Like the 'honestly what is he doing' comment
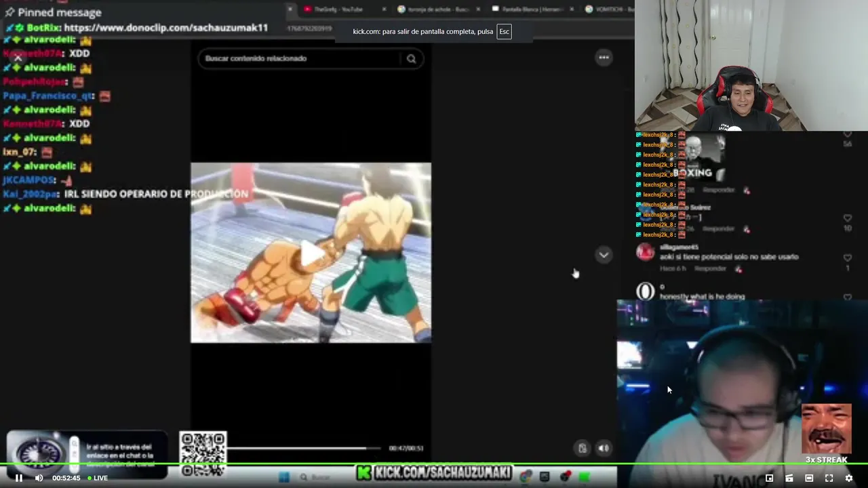The height and width of the screenshot is (488, 868). coord(847,297)
